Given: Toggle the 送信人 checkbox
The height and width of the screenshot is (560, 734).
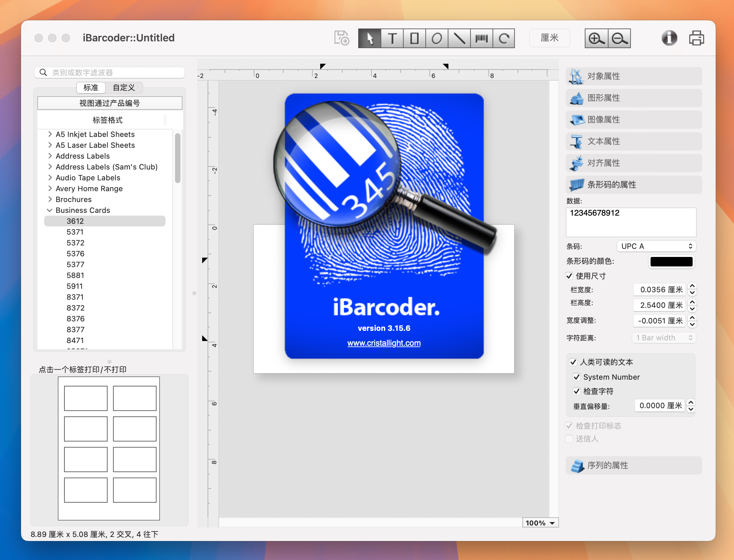Looking at the screenshot, I should coord(569,439).
